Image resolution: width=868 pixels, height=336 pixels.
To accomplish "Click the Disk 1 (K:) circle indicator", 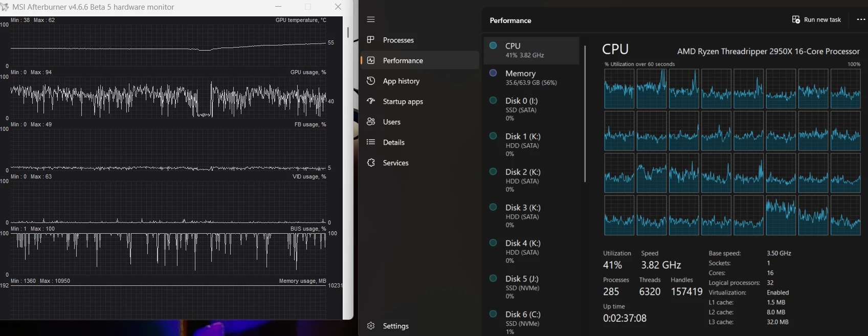I will pos(493,136).
